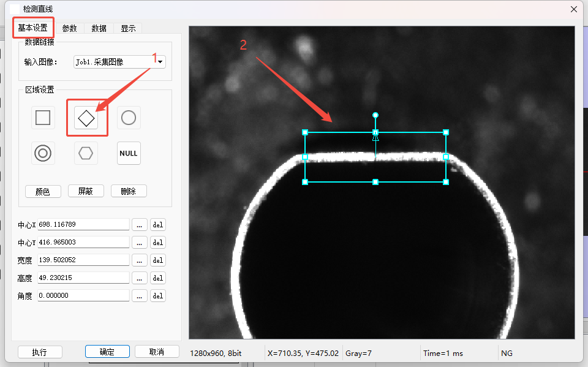The width and height of the screenshot is (588, 367).
Task: Click the 中心X value input field
Action: (x=83, y=225)
